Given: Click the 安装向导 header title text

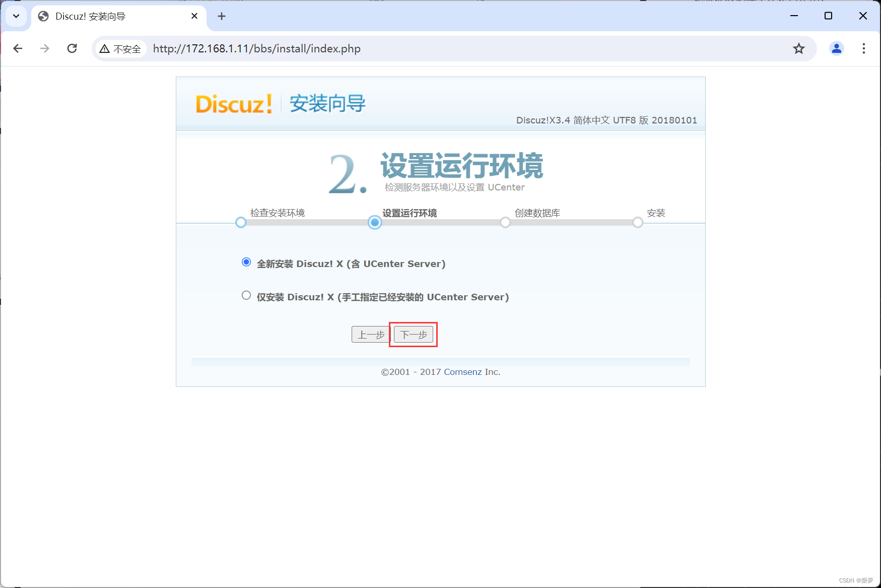Looking at the screenshot, I should click(x=327, y=104).
